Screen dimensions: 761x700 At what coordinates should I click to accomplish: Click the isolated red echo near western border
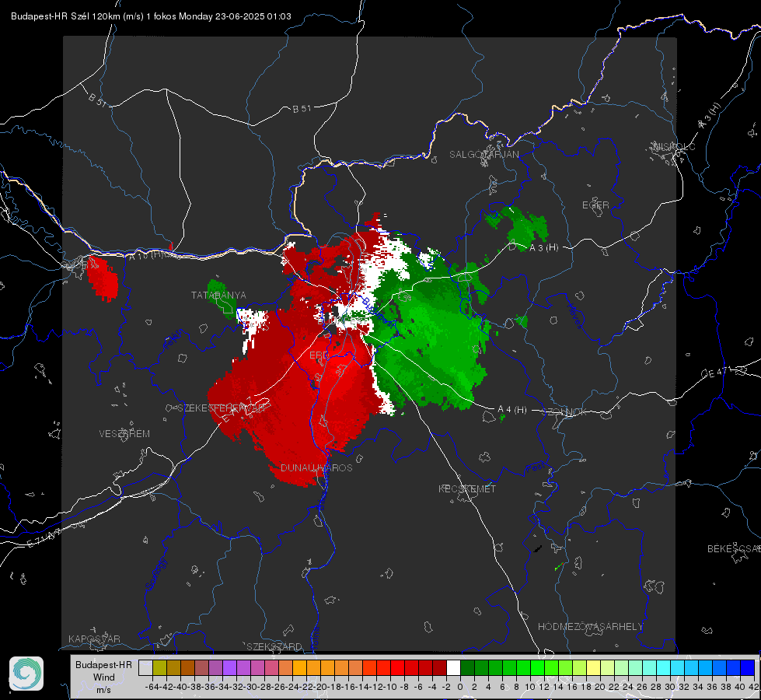pyautogui.click(x=103, y=279)
